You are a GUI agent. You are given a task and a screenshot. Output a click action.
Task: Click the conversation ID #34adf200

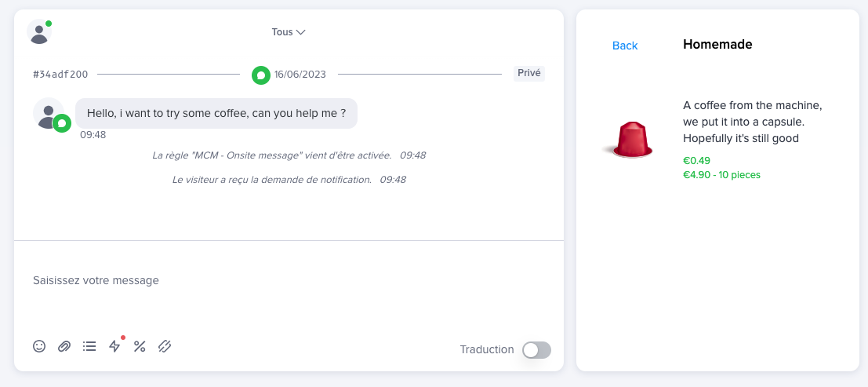tap(60, 75)
